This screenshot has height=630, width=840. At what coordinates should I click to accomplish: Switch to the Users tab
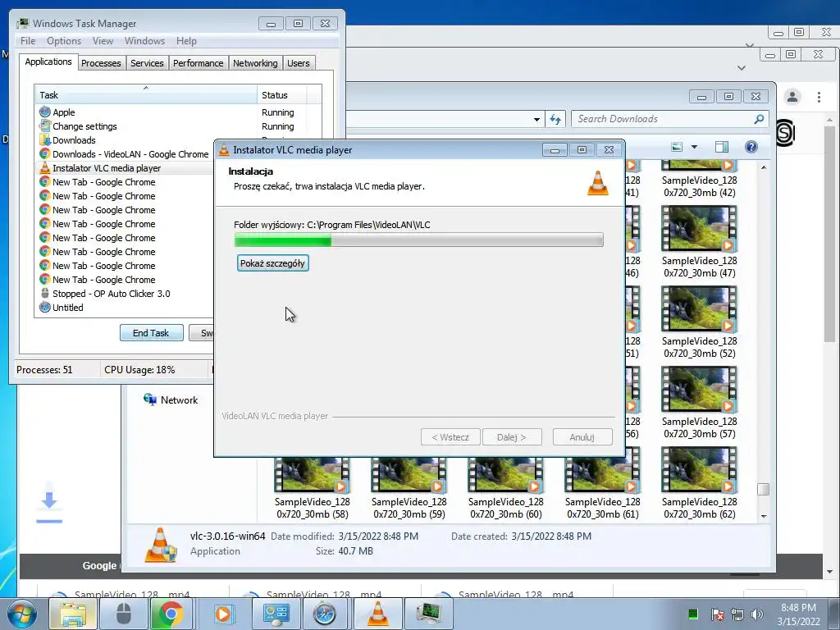pos(299,63)
